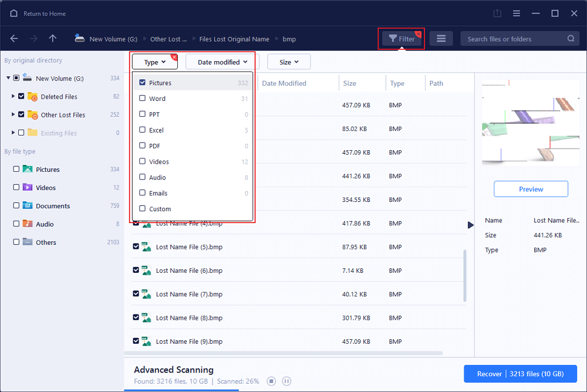The image size is (587, 392).
Task: Stop the advanced scanning process
Action: (x=271, y=381)
